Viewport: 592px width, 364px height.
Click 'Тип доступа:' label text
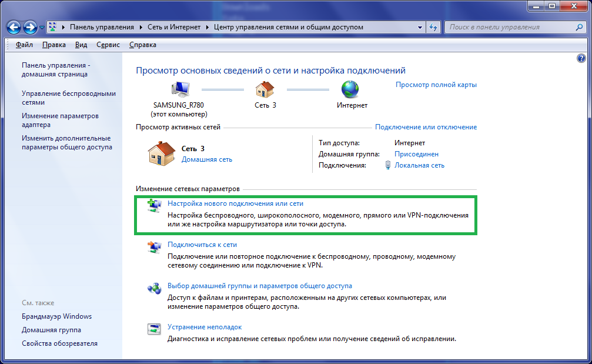[339, 143]
